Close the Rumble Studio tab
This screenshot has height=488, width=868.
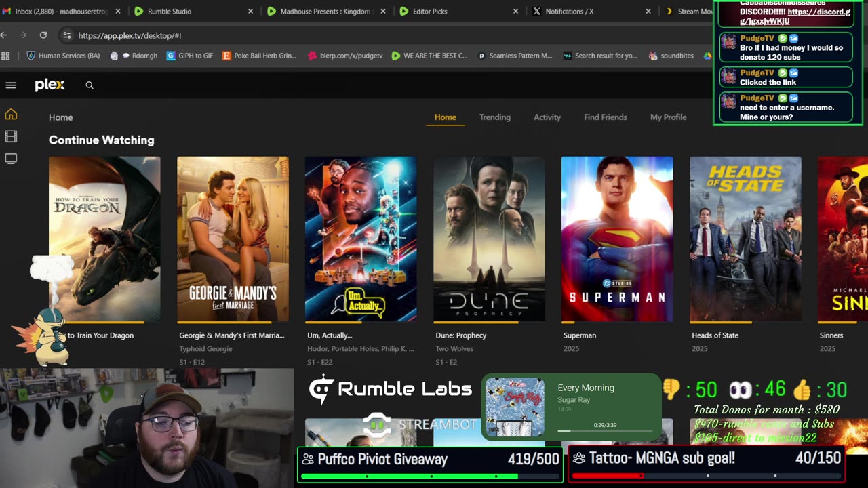coord(250,12)
